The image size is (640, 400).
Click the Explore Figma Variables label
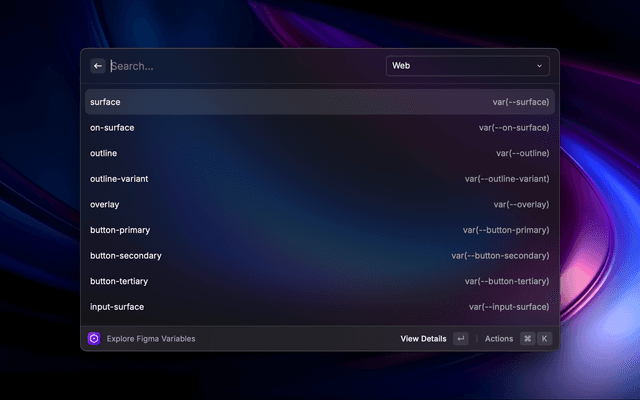point(151,339)
